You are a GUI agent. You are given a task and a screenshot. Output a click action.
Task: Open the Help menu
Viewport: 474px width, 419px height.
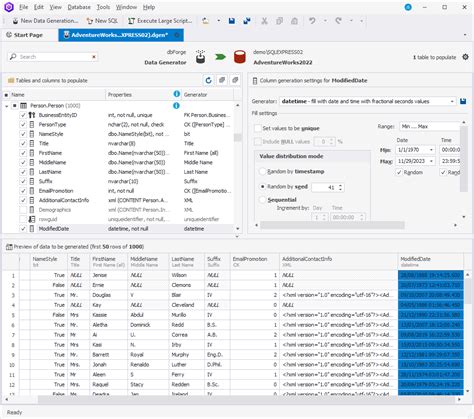[x=149, y=7]
